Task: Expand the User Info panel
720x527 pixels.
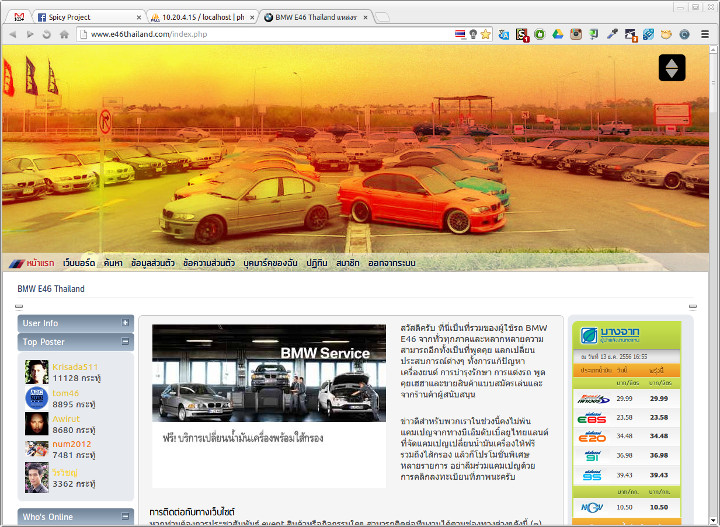Action: pyautogui.click(x=125, y=323)
